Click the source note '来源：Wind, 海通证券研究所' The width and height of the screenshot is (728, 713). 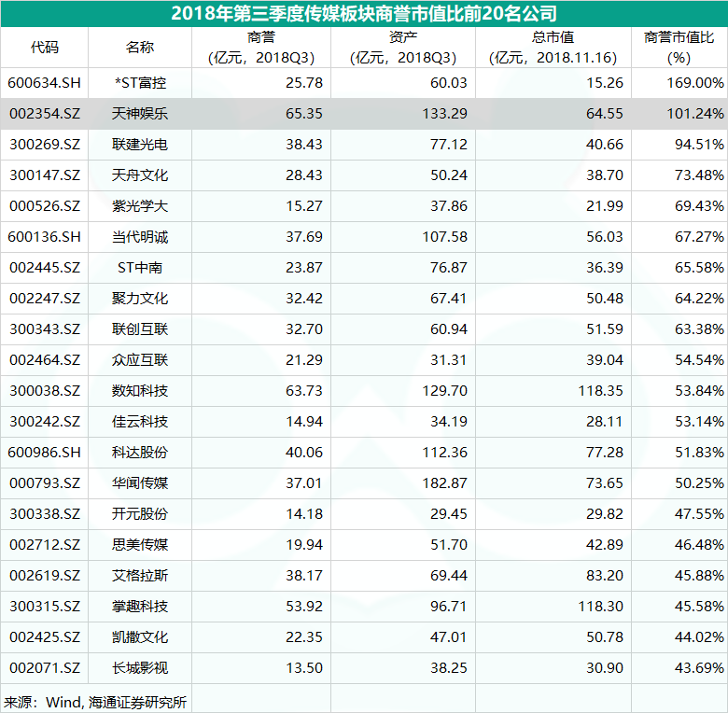(x=95, y=703)
